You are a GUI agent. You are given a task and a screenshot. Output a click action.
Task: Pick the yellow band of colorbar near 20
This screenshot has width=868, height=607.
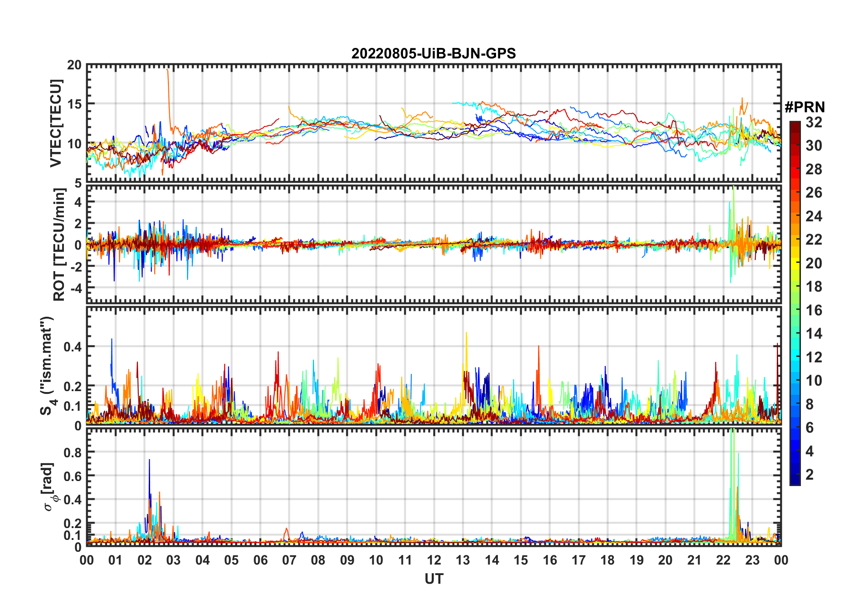(795, 262)
